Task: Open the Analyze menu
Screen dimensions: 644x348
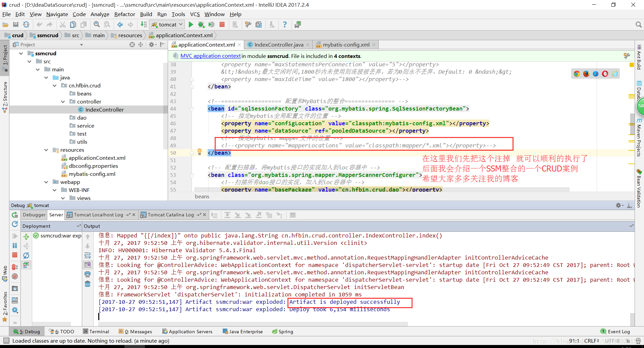Action: tap(100, 14)
